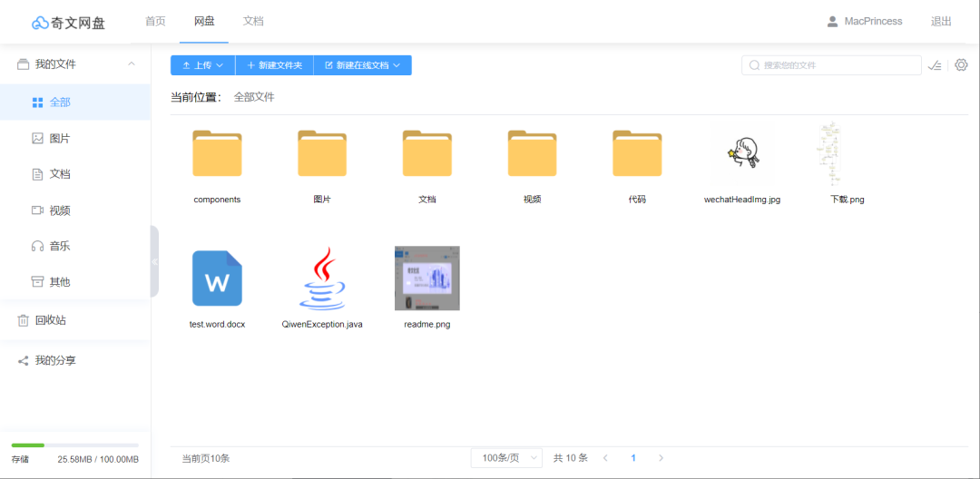Screen dimensions: 980x479
Task: Click the 下载.png file name
Action: 847,200
